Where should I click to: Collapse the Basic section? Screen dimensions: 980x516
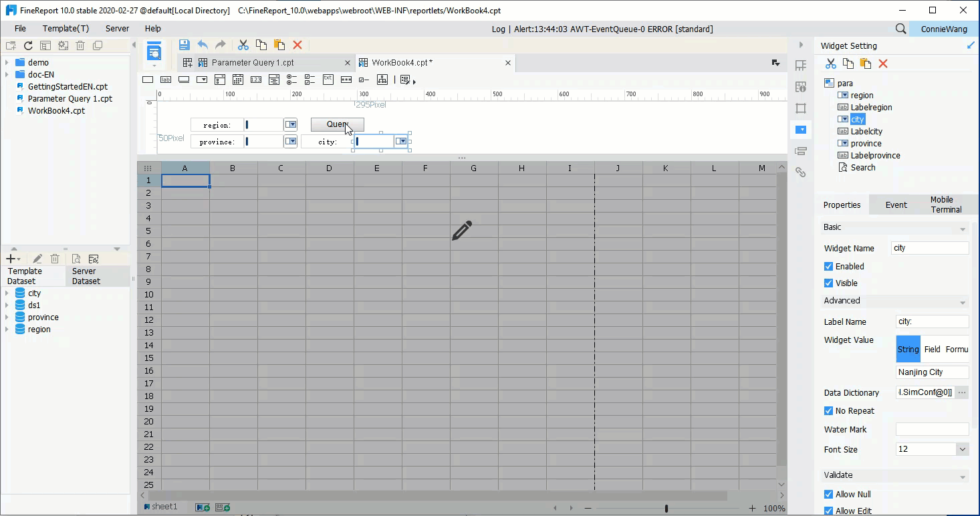tap(963, 229)
